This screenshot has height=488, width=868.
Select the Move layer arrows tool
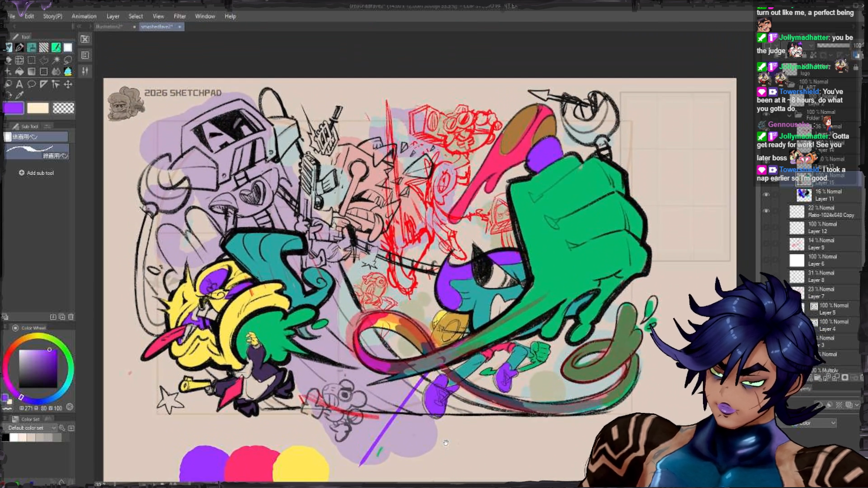point(68,84)
